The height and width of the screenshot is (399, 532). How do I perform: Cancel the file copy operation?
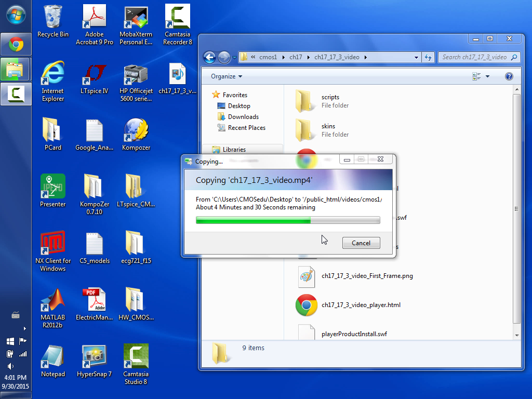coord(361,243)
